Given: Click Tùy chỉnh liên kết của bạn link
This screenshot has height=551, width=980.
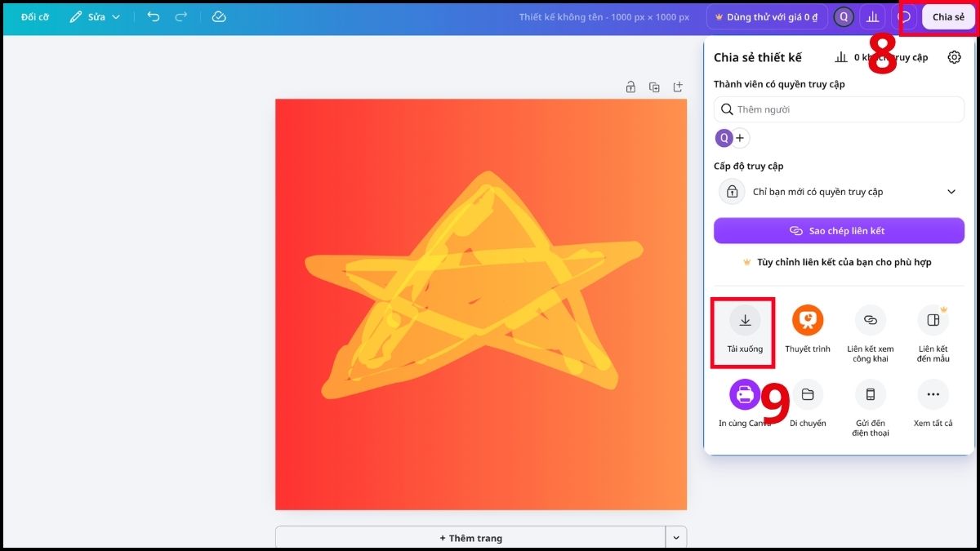Looking at the screenshot, I should point(837,262).
